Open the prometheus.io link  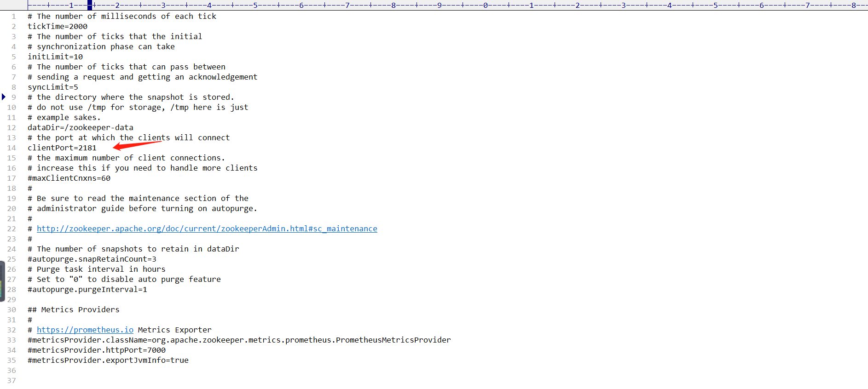85,330
